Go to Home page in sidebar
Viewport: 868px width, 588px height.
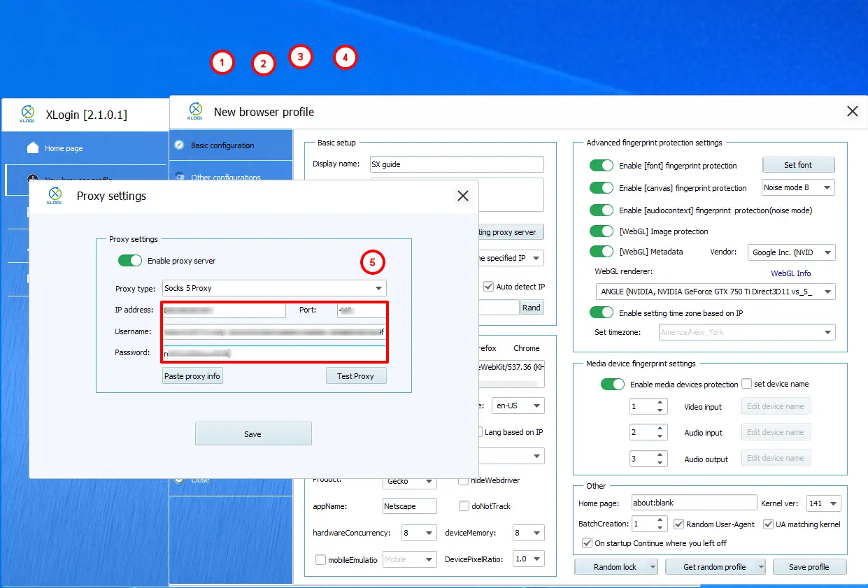(x=64, y=148)
